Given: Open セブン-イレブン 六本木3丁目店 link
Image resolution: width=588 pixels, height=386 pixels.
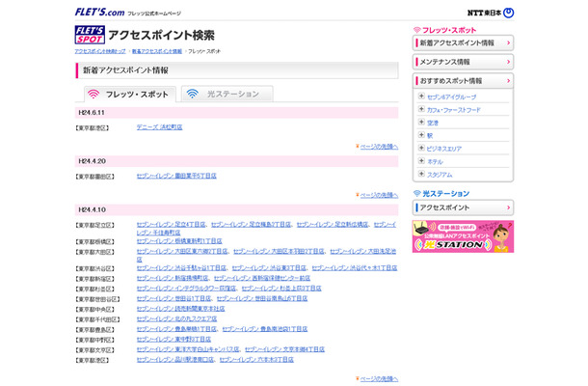Looking at the screenshot, I should click(x=256, y=359).
